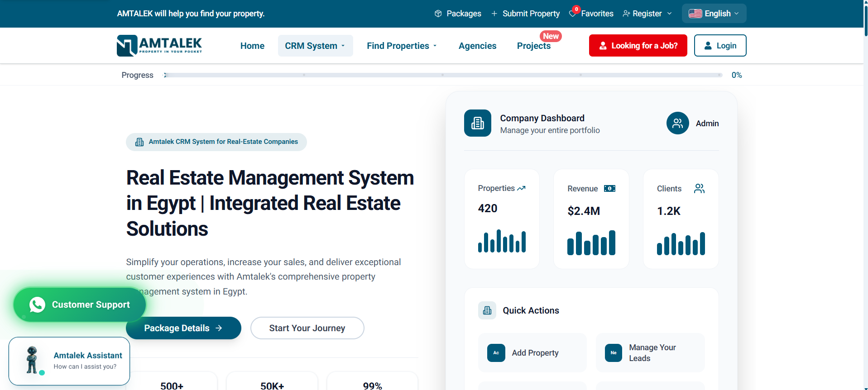Click the building icon in CRM badge

(139, 142)
